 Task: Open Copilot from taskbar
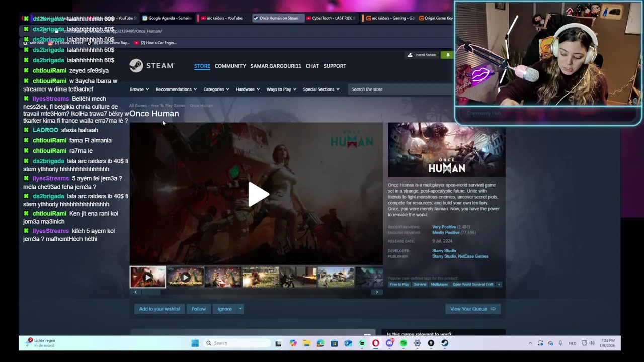point(293,343)
